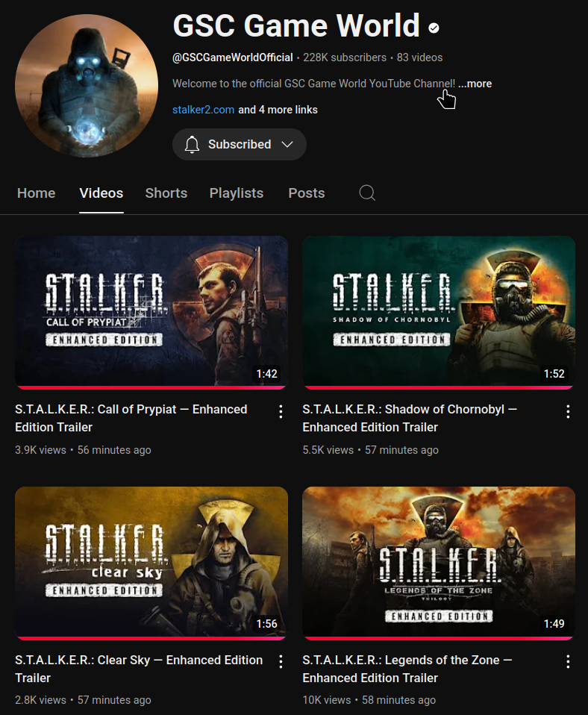
Task: Click the 1:42 duration badge
Action: pyautogui.click(x=266, y=374)
